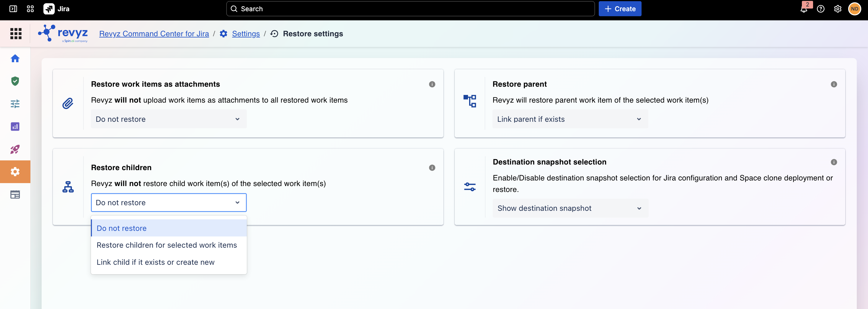Click the paperclip attachments icon
The image size is (868, 309).
tap(68, 103)
